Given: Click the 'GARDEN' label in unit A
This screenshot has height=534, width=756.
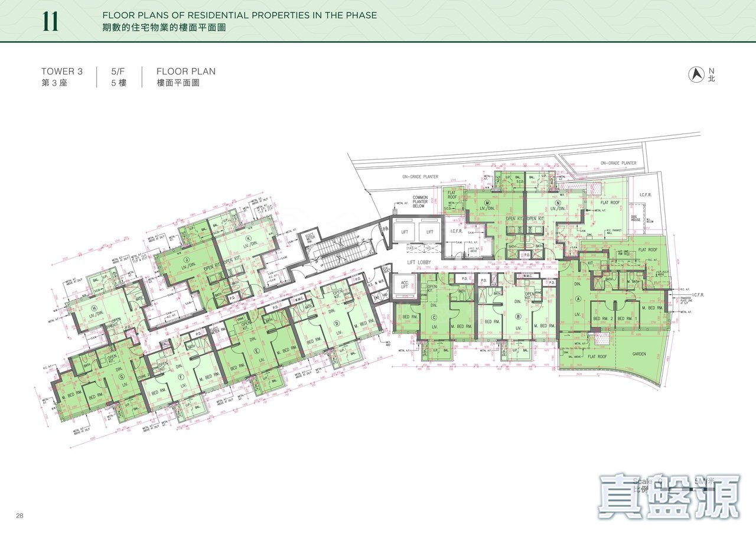Looking at the screenshot, I should pyautogui.click(x=638, y=354).
